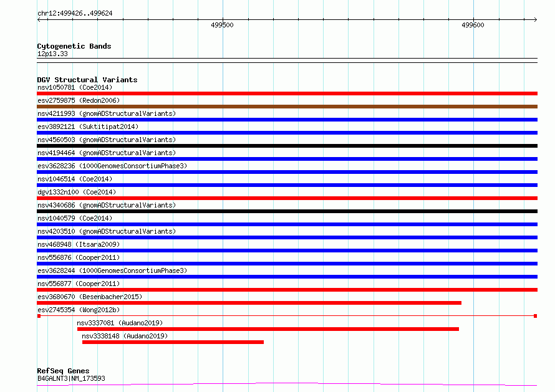This screenshot has width=555, height=392.
Task: Click blue bar under nsv4211993
Action: tap(287, 120)
